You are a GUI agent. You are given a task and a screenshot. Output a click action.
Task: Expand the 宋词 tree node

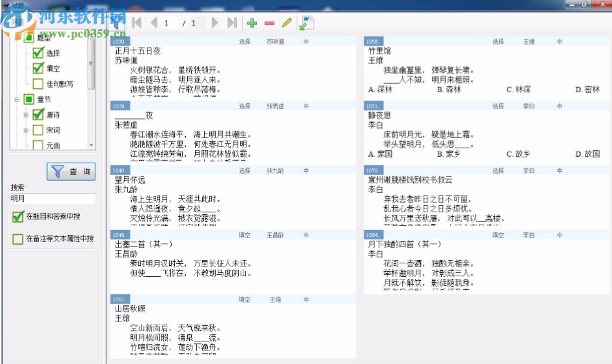26,130
